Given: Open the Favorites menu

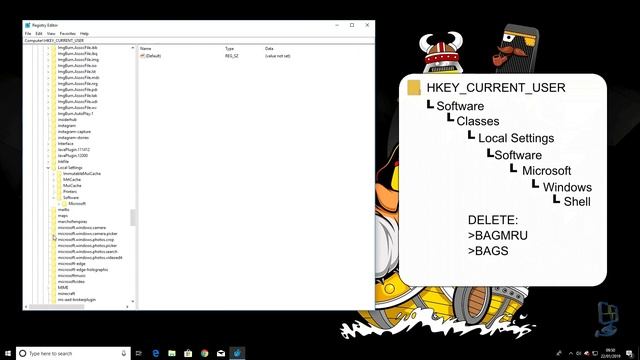Looking at the screenshot, I should (68, 33).
